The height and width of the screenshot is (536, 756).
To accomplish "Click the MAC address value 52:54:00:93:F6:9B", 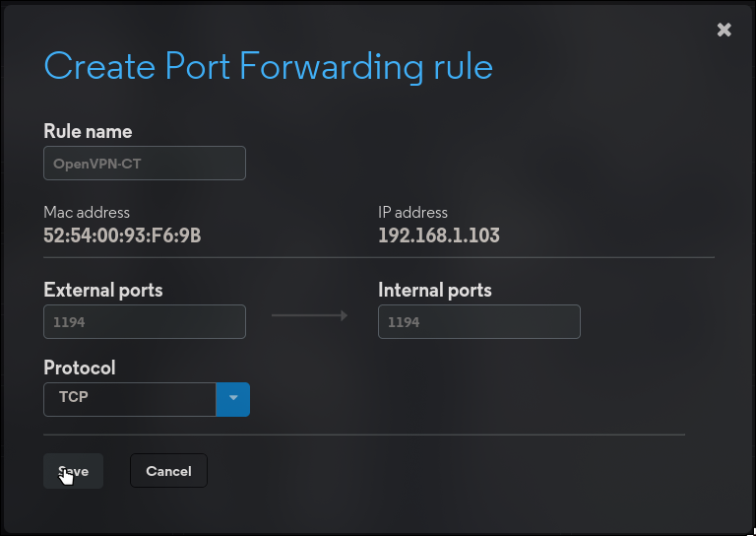I will point(122,235).
